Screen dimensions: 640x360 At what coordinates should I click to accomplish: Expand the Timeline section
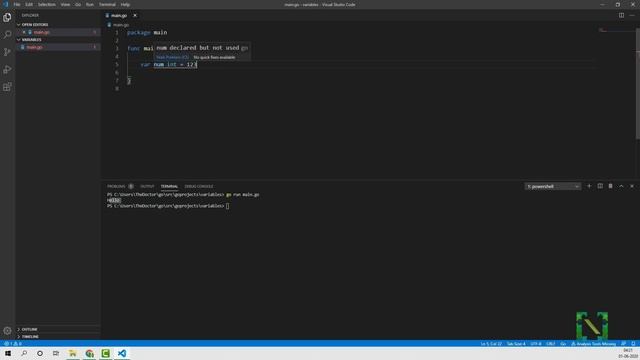(29, 337)
